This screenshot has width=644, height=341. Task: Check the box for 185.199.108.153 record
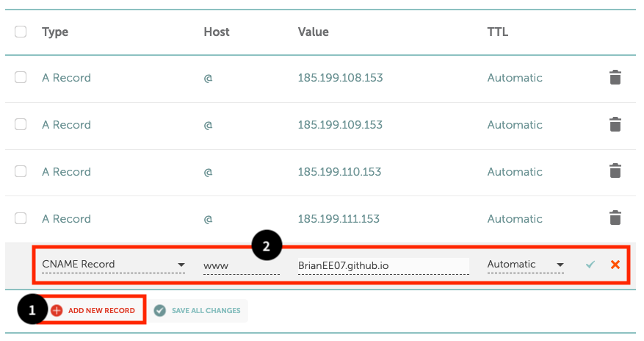tap(21, 77)
